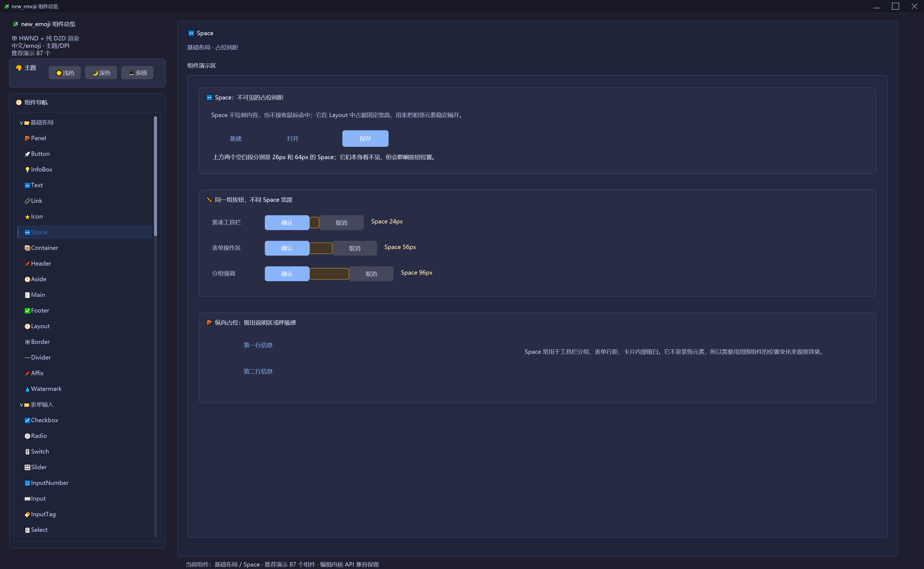Image resolution: width=924 pixels, height=569 pixels.
Task: Select the Container entry in navigation
Action: 85,248
